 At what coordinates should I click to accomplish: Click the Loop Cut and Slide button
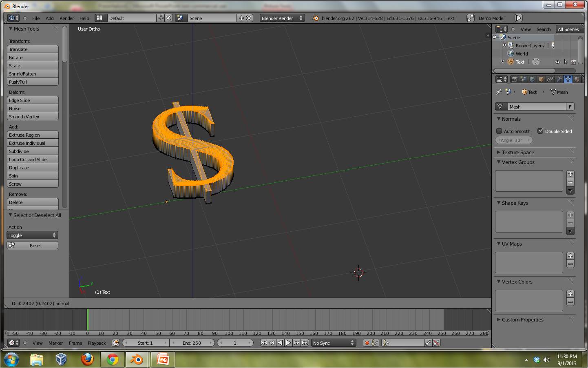33,159
